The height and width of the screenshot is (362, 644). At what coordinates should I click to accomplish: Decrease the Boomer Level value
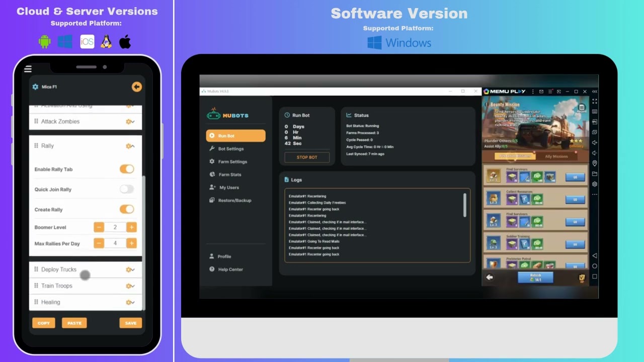[x=99, y=227]
